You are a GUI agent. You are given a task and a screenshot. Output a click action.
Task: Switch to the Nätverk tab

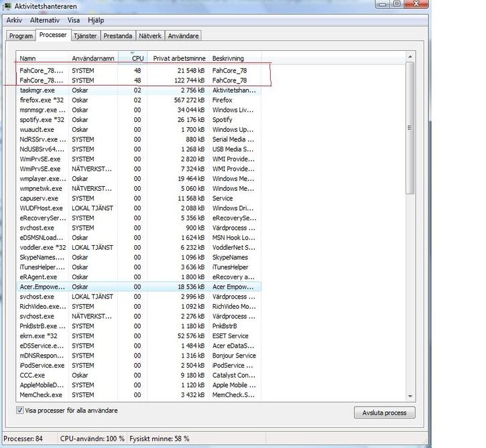pyautogui.click(x=150, y=35)
